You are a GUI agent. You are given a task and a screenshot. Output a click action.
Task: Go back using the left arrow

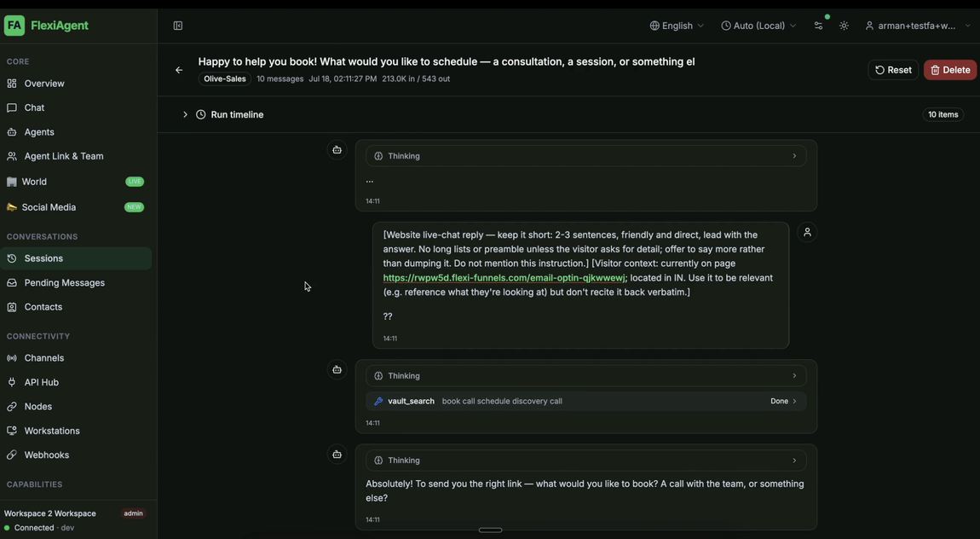179,70
